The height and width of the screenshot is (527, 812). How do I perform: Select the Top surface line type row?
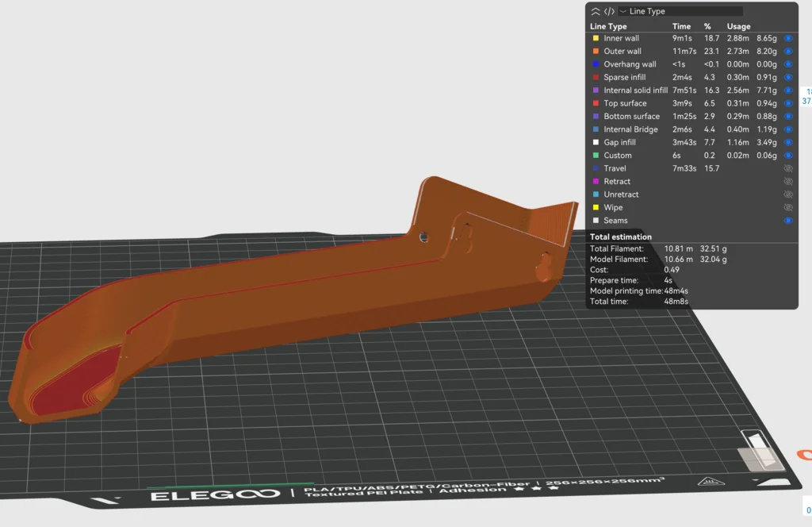click(625, 103)
